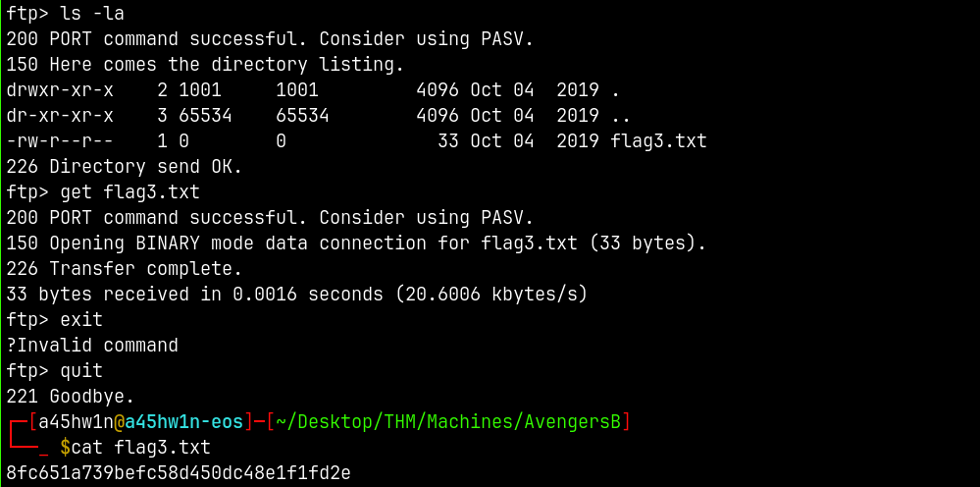Click the username a45hw1n in prompt
980x487 pixels.
pos(76,422)
